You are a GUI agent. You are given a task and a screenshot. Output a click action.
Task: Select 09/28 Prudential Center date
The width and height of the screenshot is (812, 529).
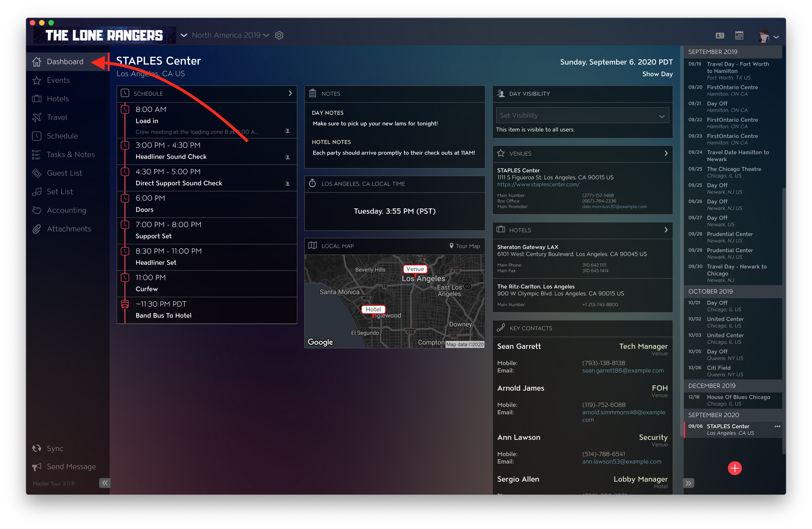click(x=733, y=237)
